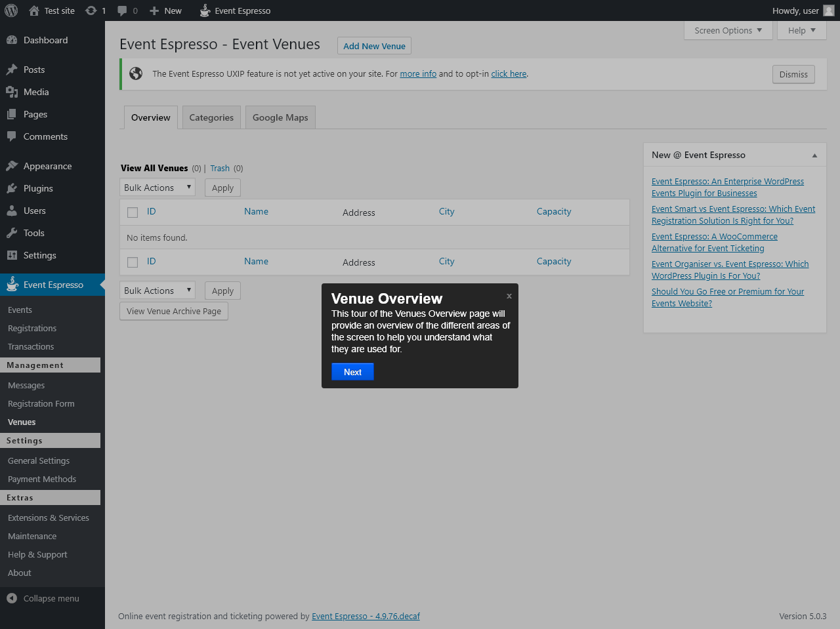Click the Event Espresso cup icon in admin bar
The image size is (840, 629).
click(205, 10)
